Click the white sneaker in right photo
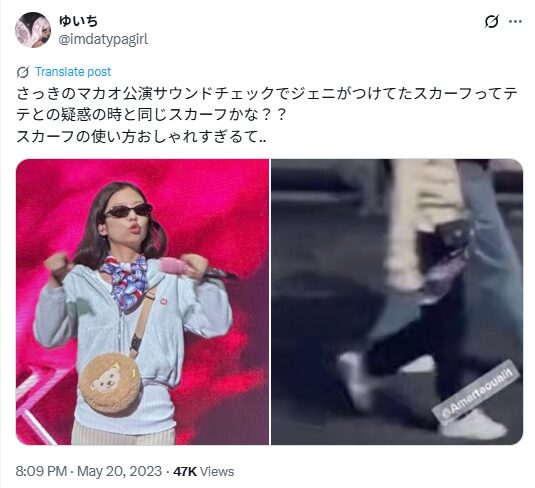The image size is (535, 488). [474, 426]
